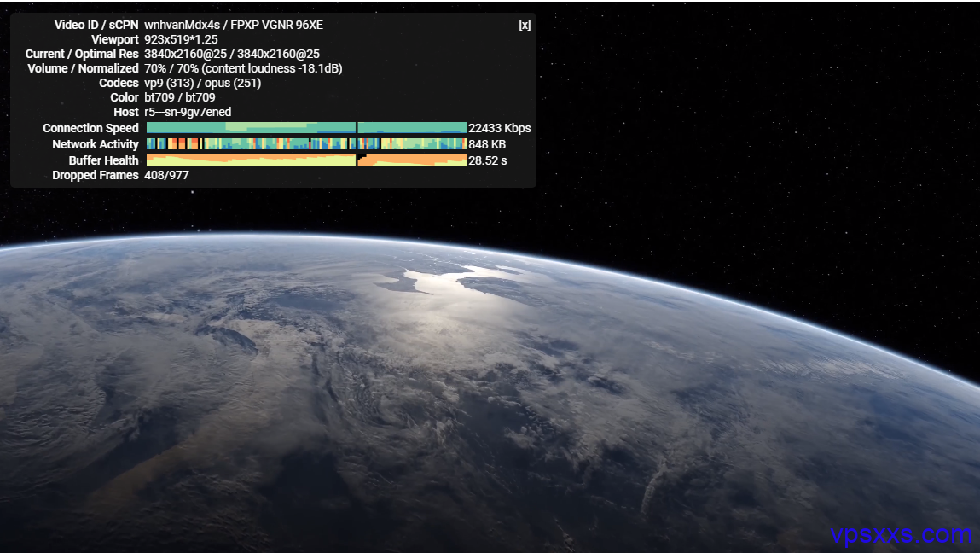Click the Buffer Health label
The width and height of the screenshot is (980, 553).
(104, 160)
